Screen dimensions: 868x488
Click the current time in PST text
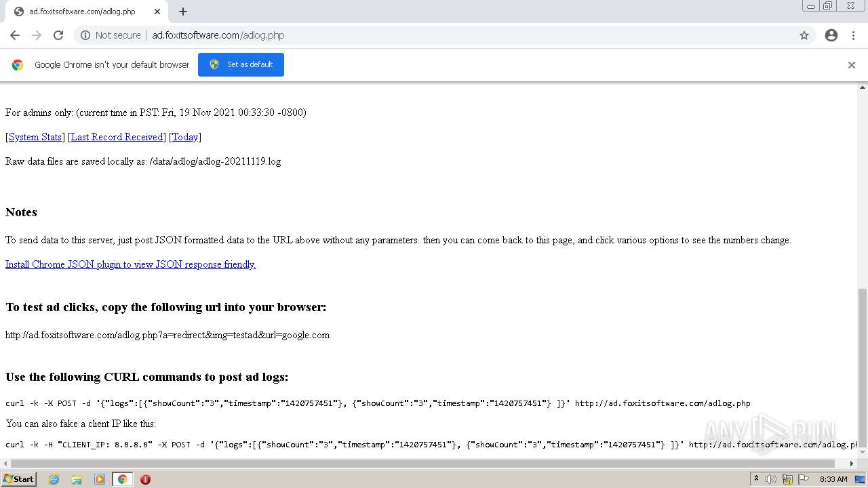pyautogui.click(x=191, y=113)
